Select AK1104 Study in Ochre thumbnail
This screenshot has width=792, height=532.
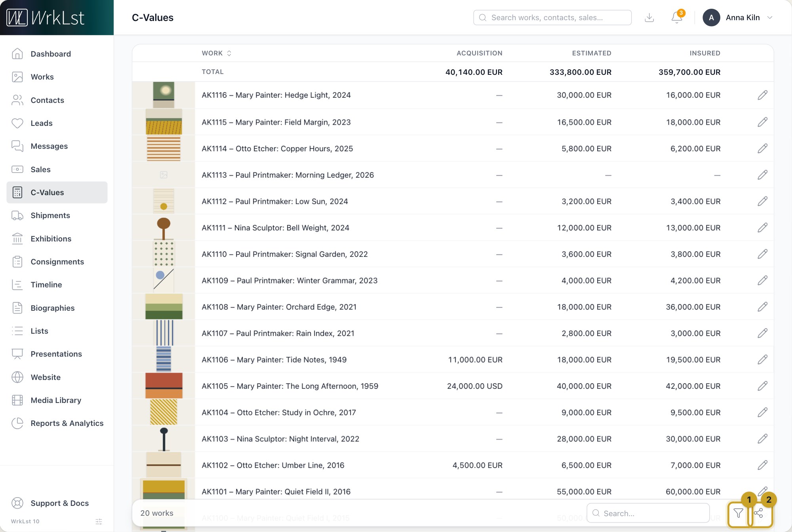pos(164,412)
